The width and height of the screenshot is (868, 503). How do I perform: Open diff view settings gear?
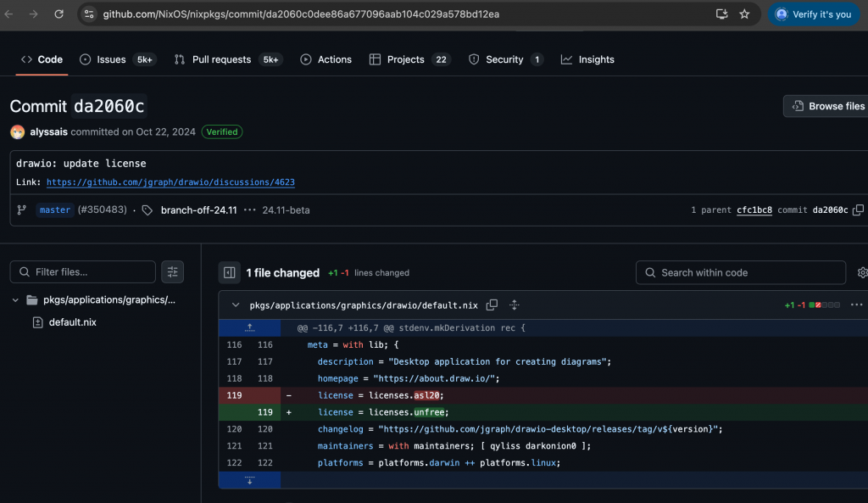click(x=862, y=272)
